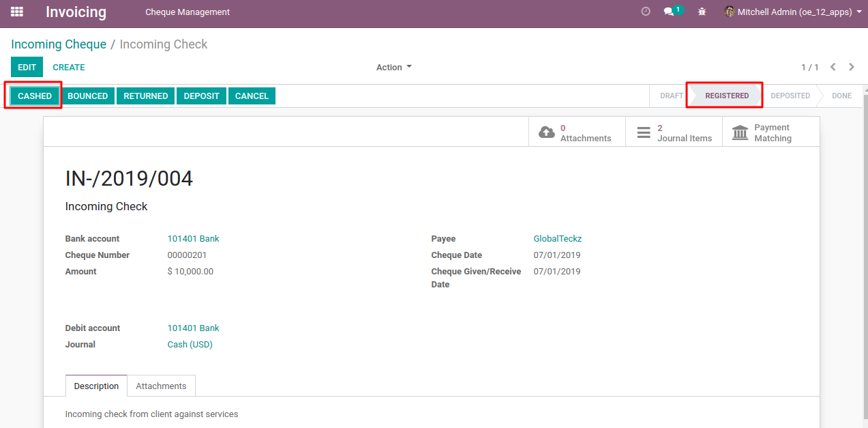868x428 pixels.
Task: Open the Debit account 101401 Bank link
Action: [x=194, y=328]
